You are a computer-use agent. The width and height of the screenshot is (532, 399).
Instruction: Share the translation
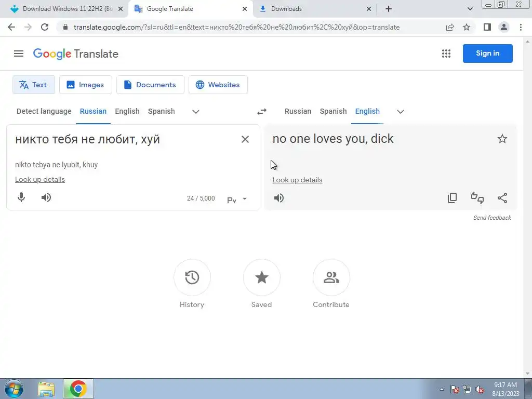coord(502,198)
